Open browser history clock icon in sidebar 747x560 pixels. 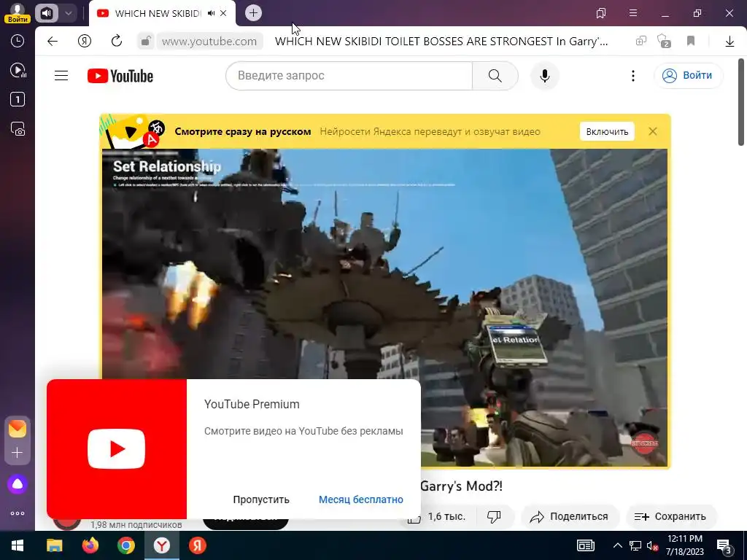[x=18, y=41]
